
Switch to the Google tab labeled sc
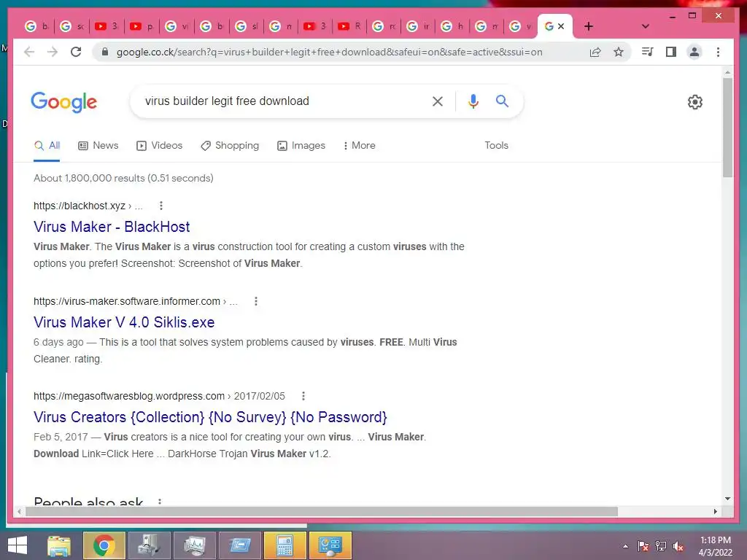[x=72, y=27]
